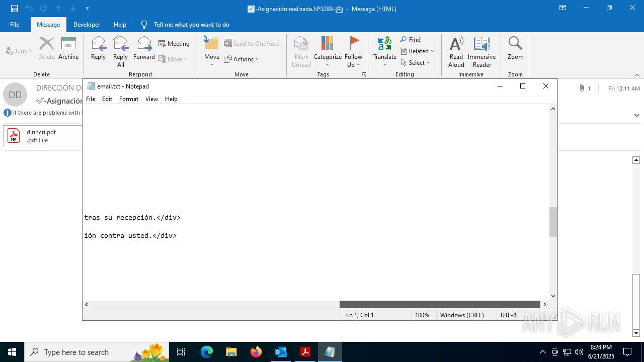The image size is (644, 362).
Task: Open Immersive Reader
Action: (481, 51)
